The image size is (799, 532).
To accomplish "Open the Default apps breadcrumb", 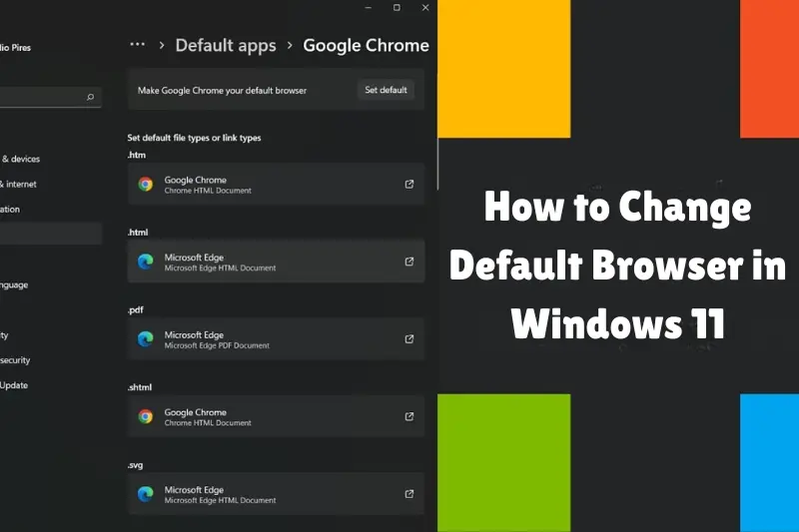I will coord(226,46).
